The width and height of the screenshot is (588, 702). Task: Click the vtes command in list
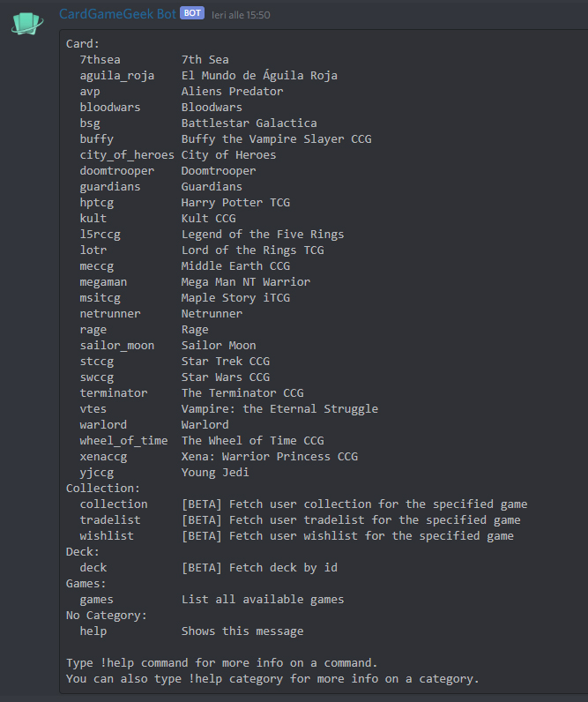93,408
